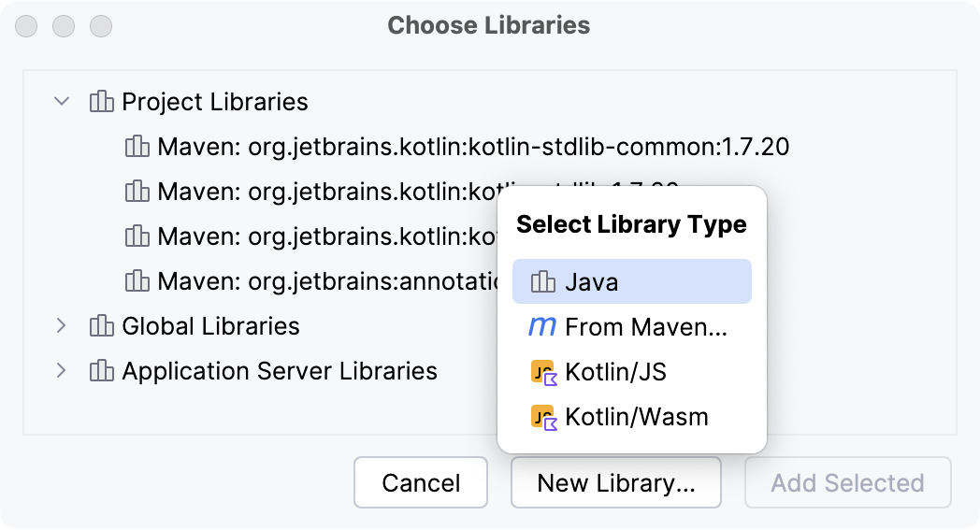This screenshot has width=980, height=530.
Task: Pick the Kotlin/Wasm library type
Action: click(x=636, y=418)
